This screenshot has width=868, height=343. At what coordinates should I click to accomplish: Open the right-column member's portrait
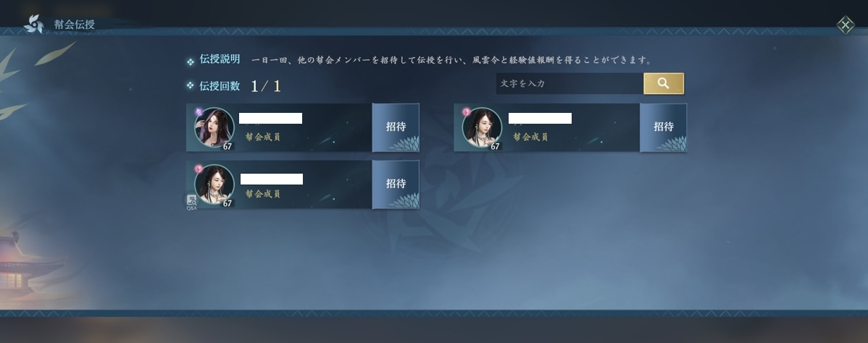pyautogui.click(x=482, y=127)
